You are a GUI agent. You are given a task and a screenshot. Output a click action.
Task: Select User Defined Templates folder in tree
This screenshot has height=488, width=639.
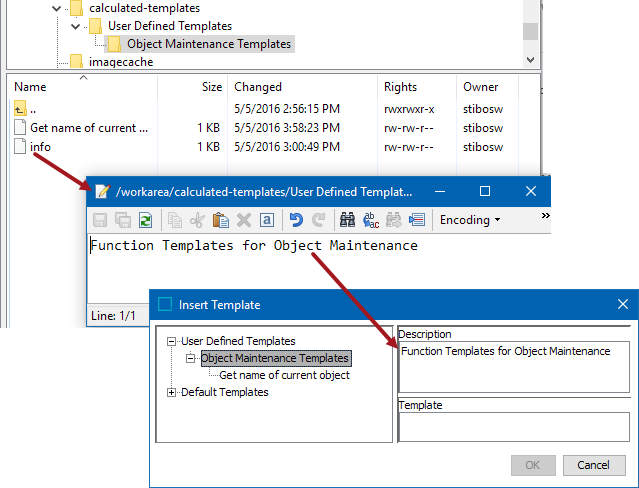pyautogui.click(x=170, y=26)
